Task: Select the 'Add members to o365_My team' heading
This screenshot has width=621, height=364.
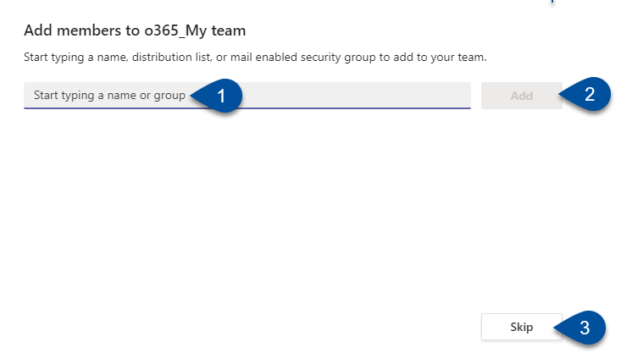Action: [135, 30]
